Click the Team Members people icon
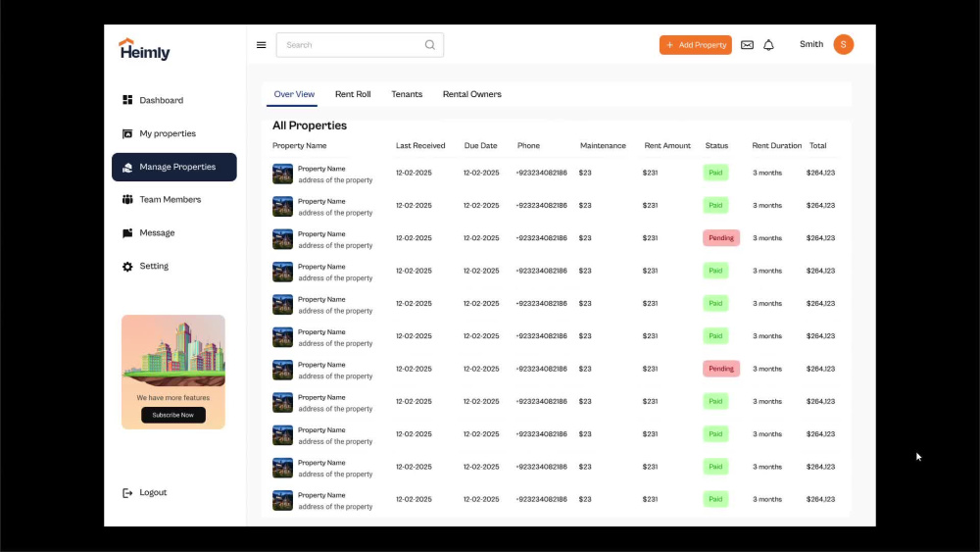This screenshot has height=552, width=980. point(127,199)
